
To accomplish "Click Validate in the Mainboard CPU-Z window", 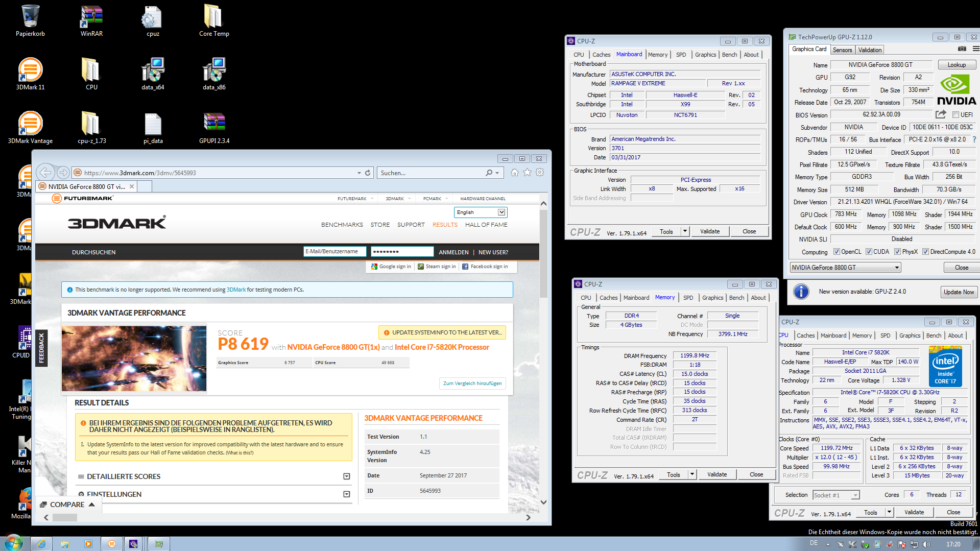I will [709, 231].
